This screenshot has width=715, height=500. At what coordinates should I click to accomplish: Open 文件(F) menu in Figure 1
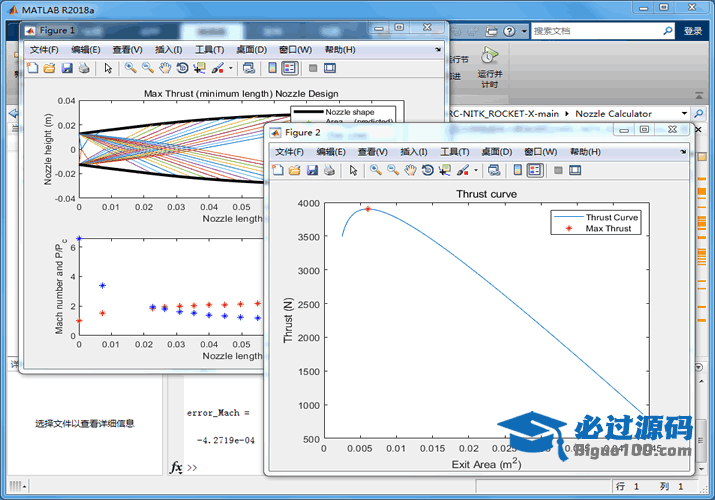[x=44, y=50]
